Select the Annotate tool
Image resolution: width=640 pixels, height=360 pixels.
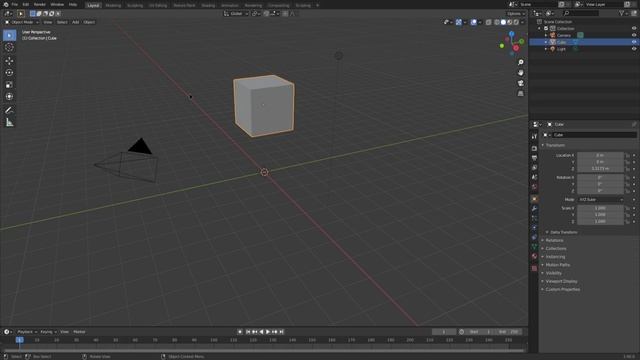(x=9, y=110)
